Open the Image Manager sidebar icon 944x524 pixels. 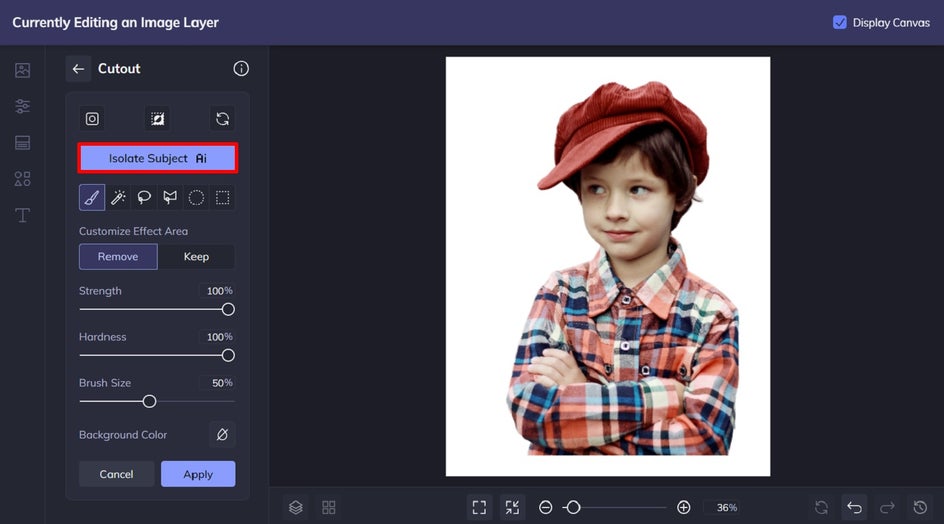pyautogui.click(x=22, y=70)
